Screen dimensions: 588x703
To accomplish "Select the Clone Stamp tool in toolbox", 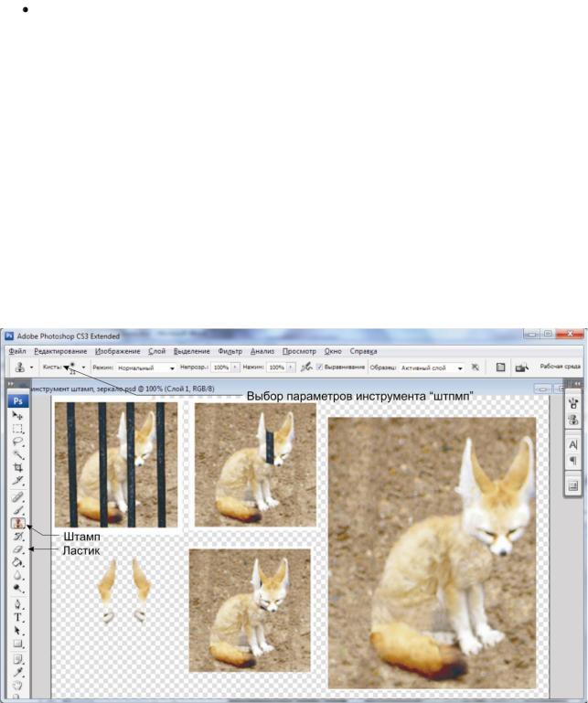I will pos(17,523).
